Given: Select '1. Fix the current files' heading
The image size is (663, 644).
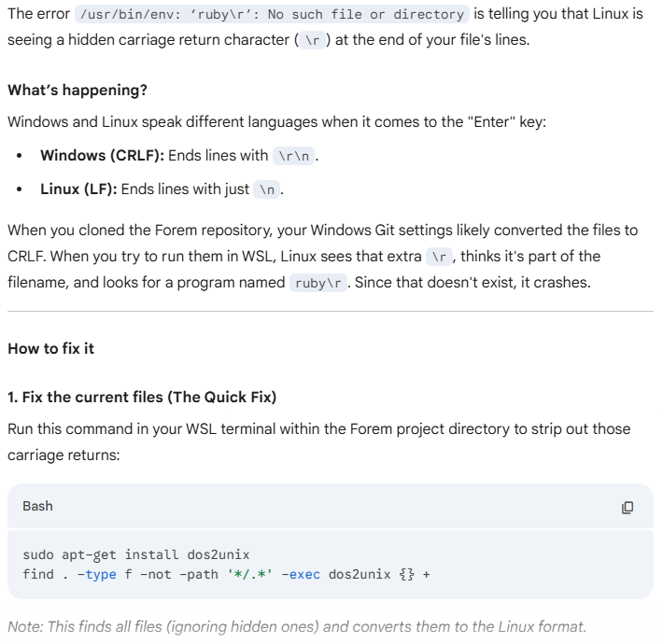Looking at the screenshot, I should (142, 398).
